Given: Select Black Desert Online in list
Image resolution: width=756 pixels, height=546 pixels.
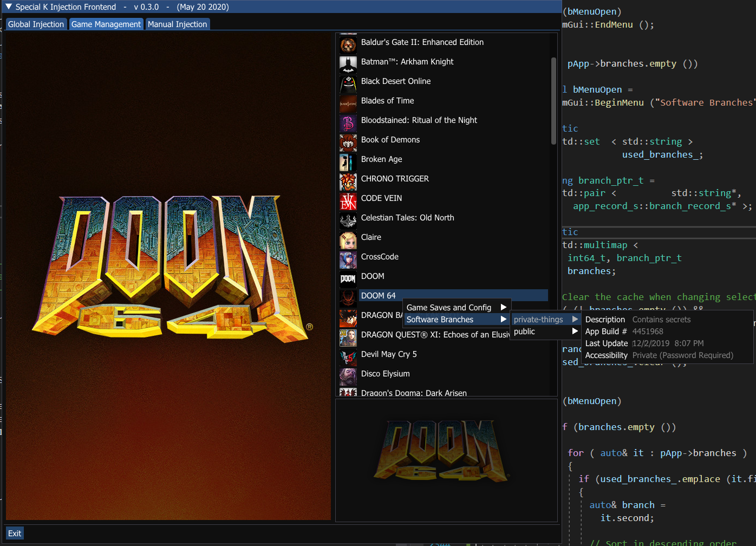Looking at the screenshot, I should pos(396,81).
